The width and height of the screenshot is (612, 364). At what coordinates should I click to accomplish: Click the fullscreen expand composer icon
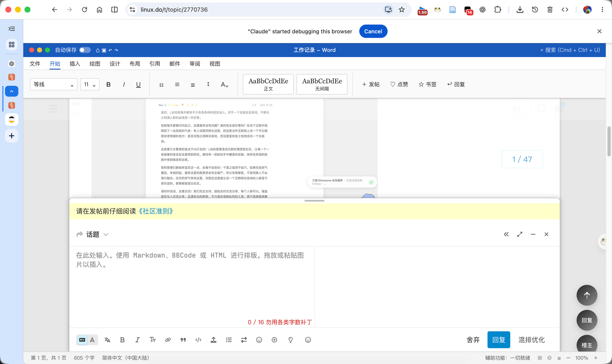point(520,234)
